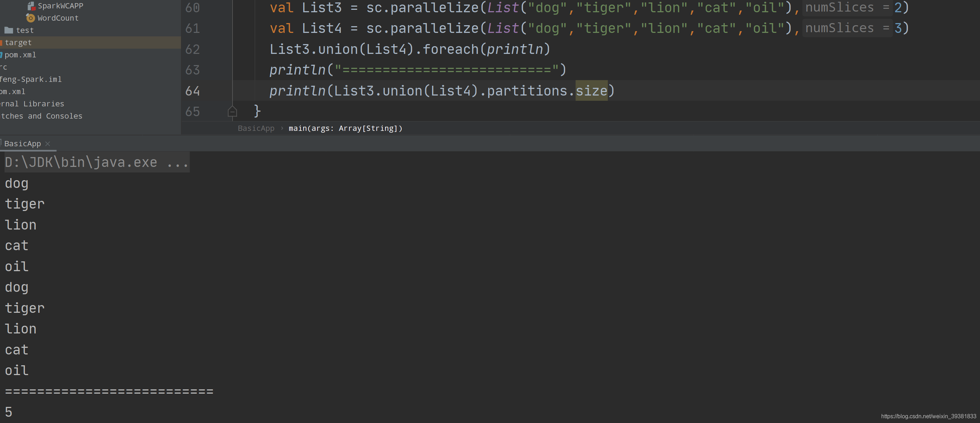Click line number 63 in gutter

pyautogui.click(x=193, y=70)
